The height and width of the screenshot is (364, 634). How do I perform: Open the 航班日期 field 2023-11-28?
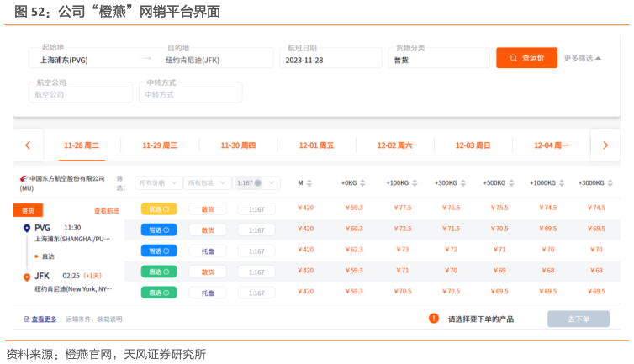[x=330, y=58]
